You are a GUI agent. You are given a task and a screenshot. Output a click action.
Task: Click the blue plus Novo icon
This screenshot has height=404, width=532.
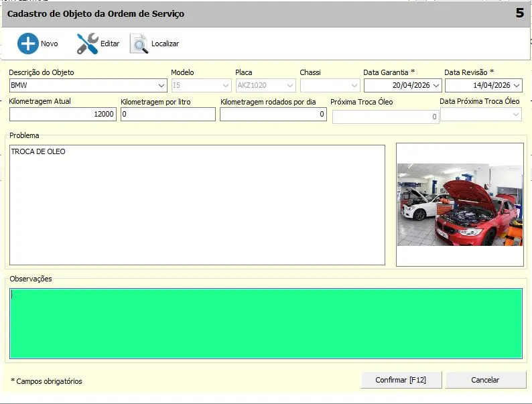click(x=28, y=44)
